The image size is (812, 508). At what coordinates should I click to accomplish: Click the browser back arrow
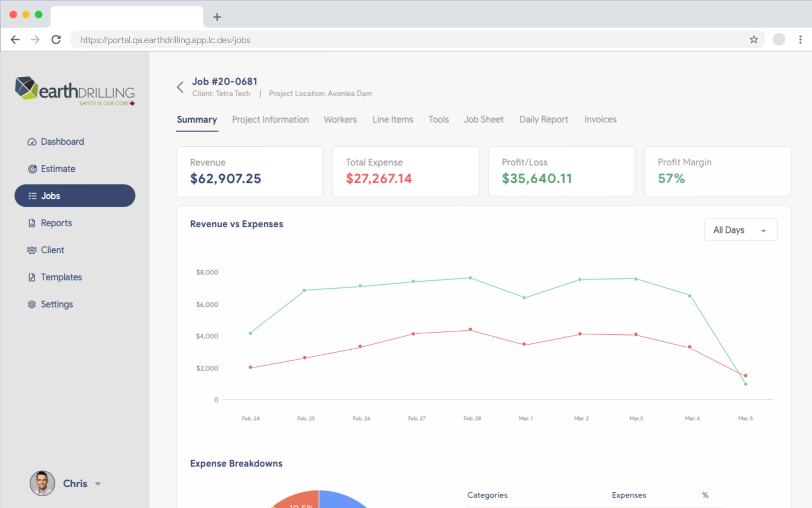pyautogui.click(x=15, y=40)
